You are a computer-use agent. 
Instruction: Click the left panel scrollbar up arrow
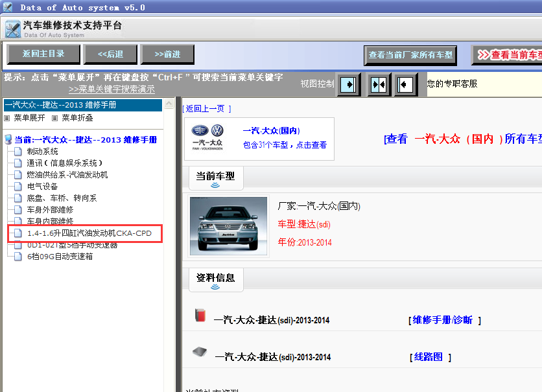click(169, 104)
